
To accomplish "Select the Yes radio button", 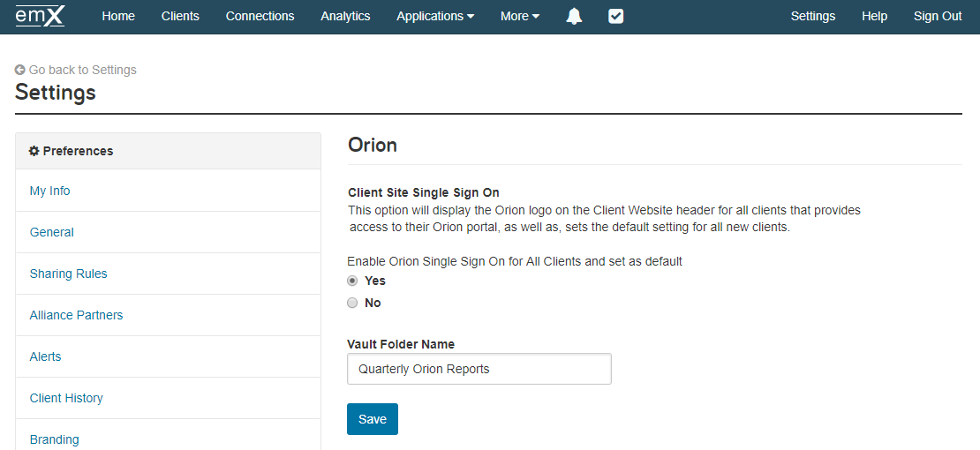I will tap(352, 281).
